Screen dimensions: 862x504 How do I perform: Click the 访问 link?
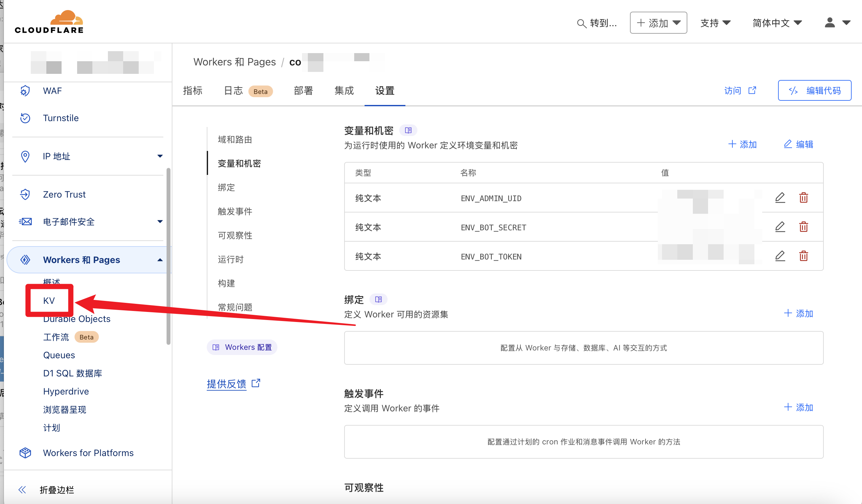click(x=732, y=91)
